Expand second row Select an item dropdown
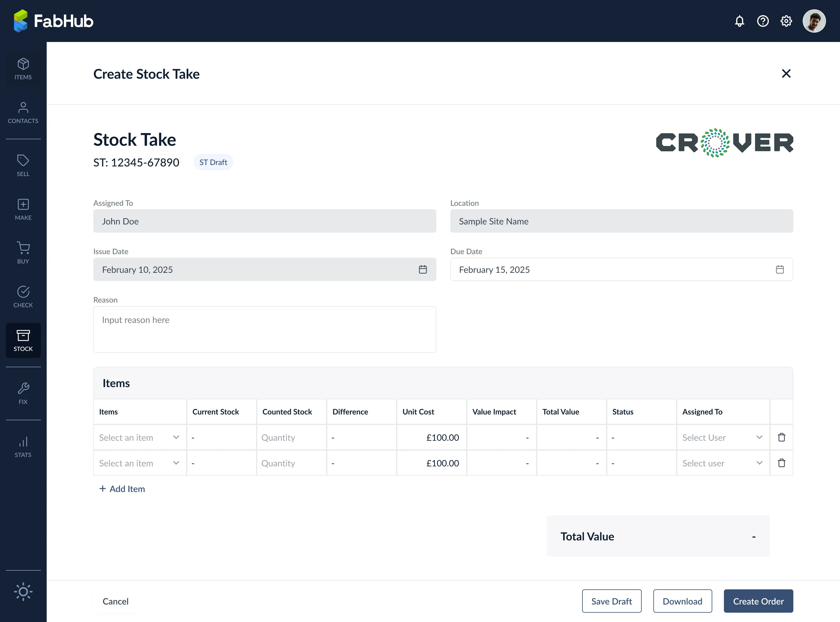The height and width of the screenshot is (622, 840). coord(140,463)
